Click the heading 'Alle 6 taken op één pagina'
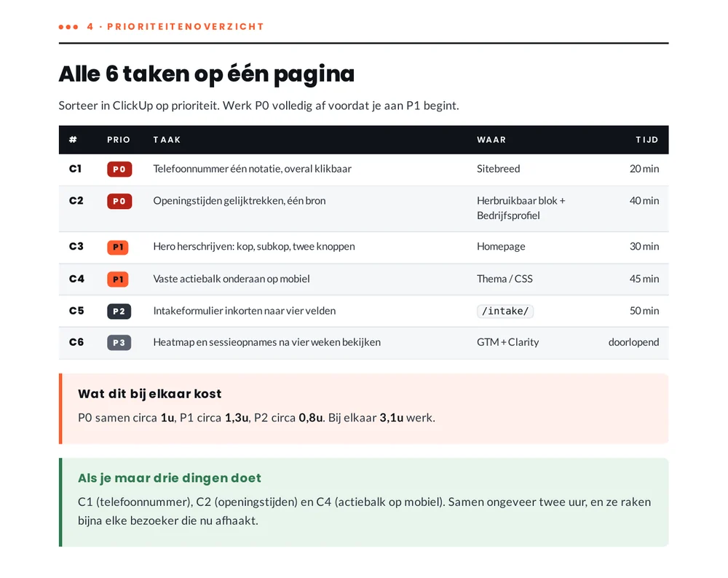 click(x=207, y=74)
